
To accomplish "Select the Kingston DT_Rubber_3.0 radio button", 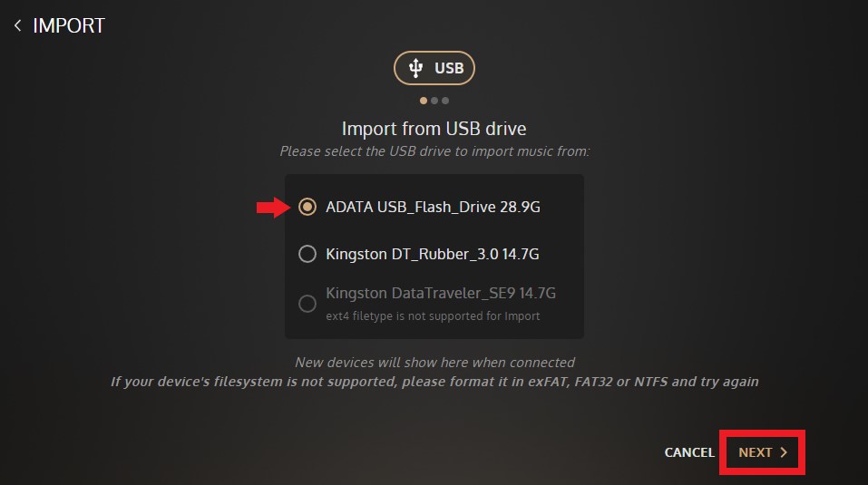I will pyautogui.click(x=307, y=254).
